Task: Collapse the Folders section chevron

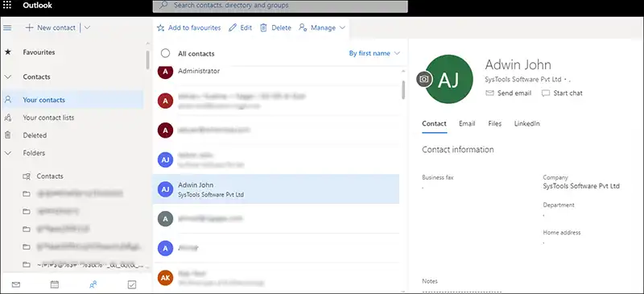Action: pos(8,153)
